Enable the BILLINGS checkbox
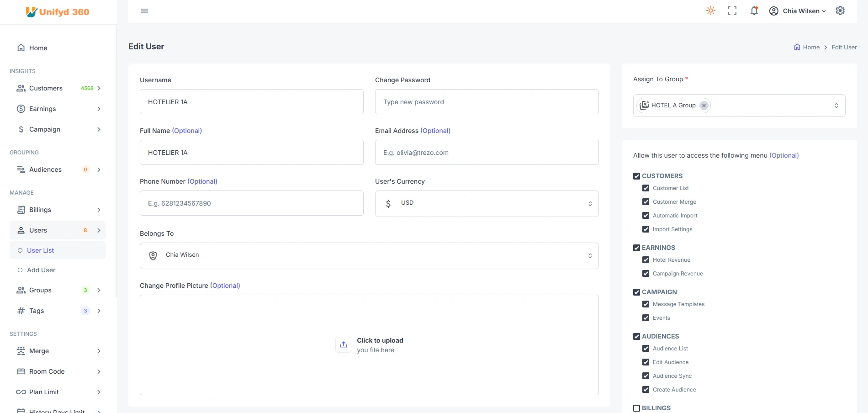This screenshot has width=868, height=413. pyautogui.click(x=636, y=408)
